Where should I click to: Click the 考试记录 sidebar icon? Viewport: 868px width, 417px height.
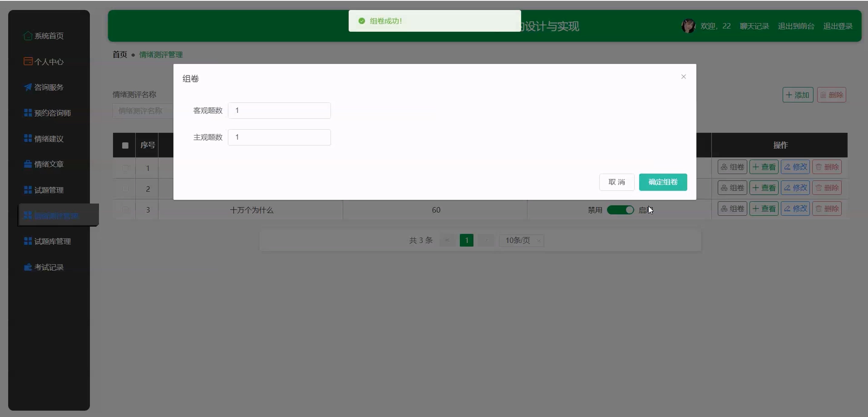pyautogui.click(x=28, y=267)
